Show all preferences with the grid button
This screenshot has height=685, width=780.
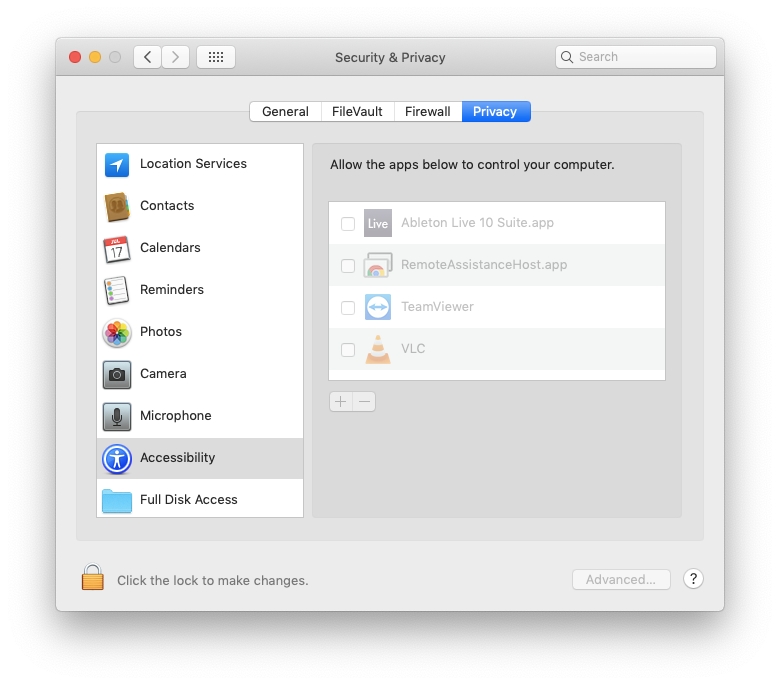216,57
